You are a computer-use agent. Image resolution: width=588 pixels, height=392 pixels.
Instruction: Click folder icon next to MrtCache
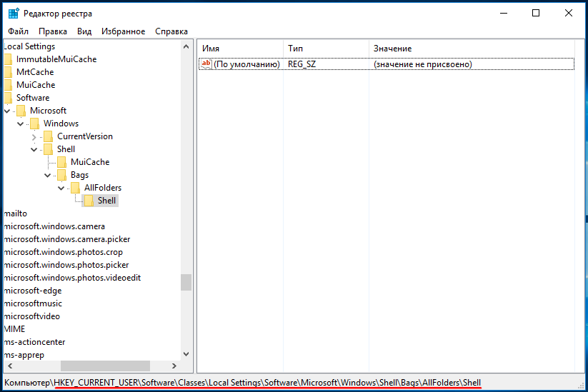[x=9, y=72]
